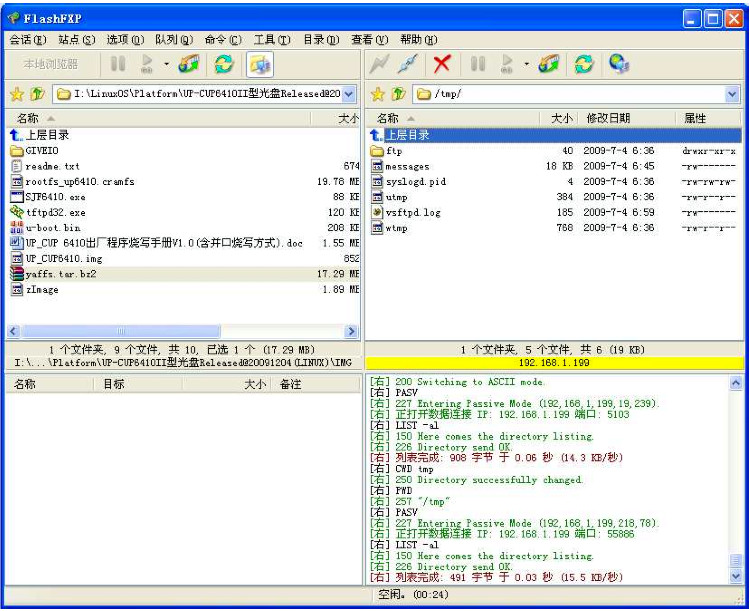Open the 查看(V) menu
Image resolution: width=749 pixels, height=611 pixels.
(x=370, y=40)
